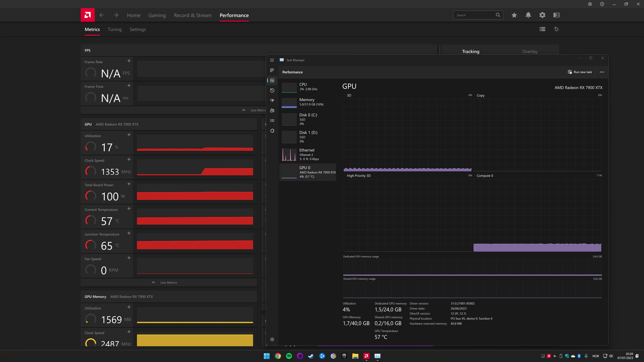Screen dimensions: 644x362
Task: Add GPU Utilization metric with plus icon
Action: 129,135
